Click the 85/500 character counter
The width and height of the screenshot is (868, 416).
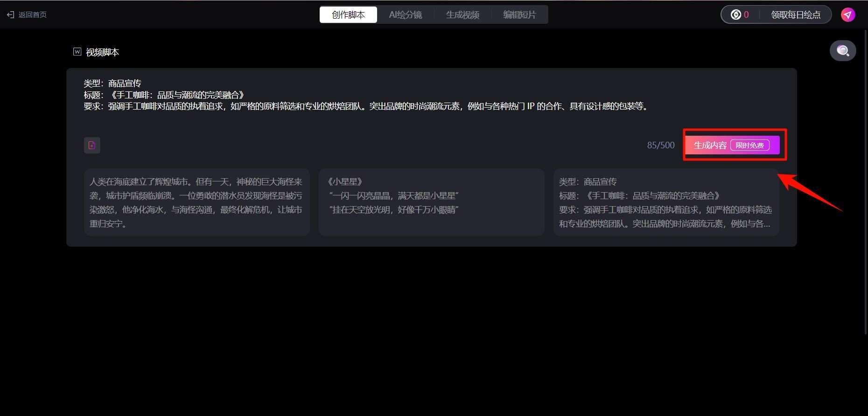pyautogui.click(x=660, y=145)
